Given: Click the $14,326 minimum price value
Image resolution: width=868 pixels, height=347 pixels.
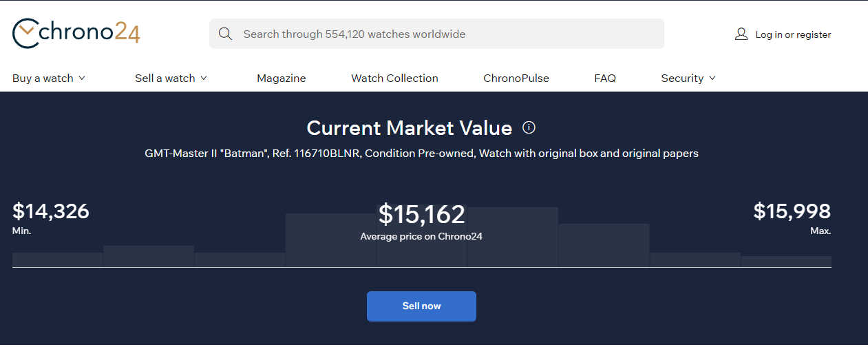Looking at the screenshot, I should (x=51, y=211).
